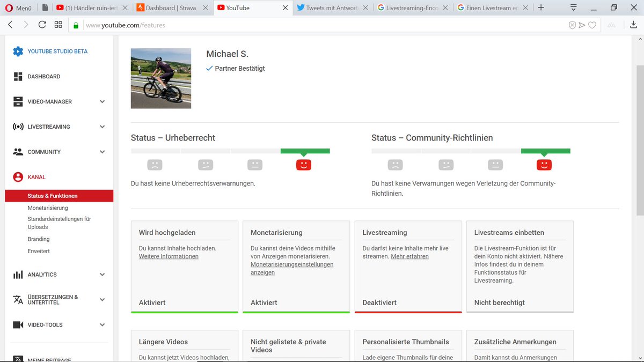This screenshot has height=362, width=644.
Task: Expand the VIDEO-TOOLS chevron
Action: (x=103, y=325)
